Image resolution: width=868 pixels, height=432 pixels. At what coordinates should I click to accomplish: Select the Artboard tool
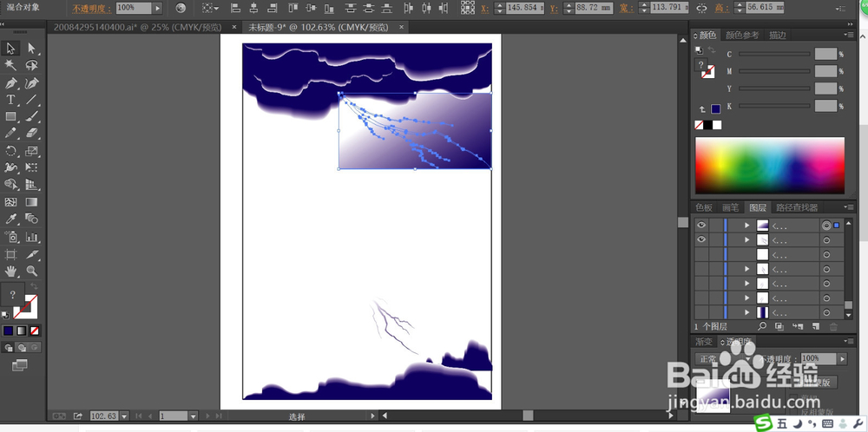pos(10,254)
